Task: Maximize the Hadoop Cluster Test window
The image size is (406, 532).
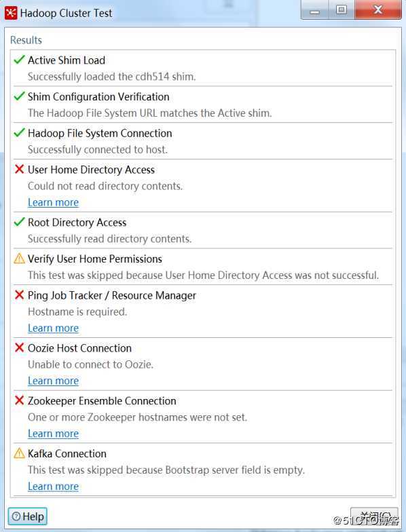Action: 342,9
